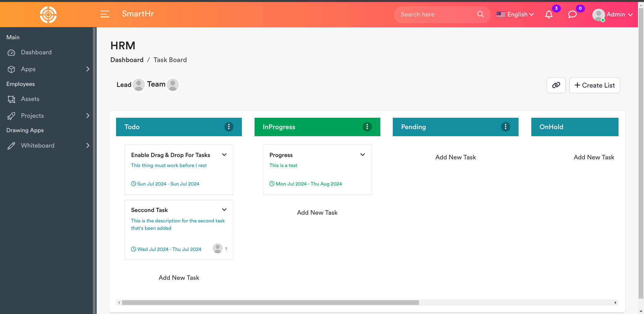644x314 pixels.
Task: Click the Team member avatar
Action: [x=173, y=85]
